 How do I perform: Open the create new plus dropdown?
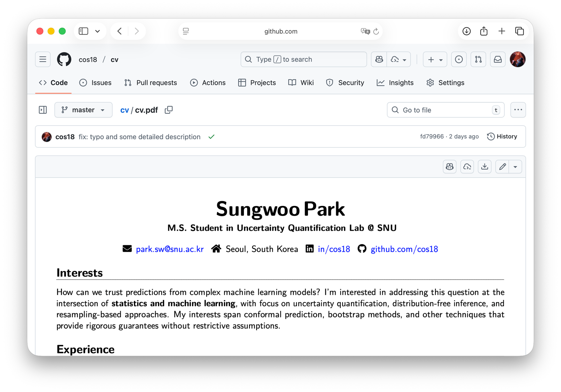[435, 59]
